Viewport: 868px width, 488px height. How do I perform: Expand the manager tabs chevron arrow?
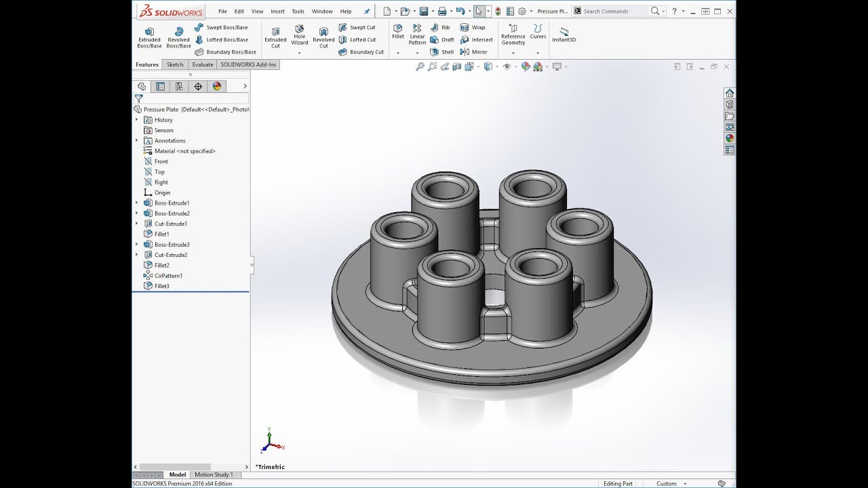(x=245, y=86)
